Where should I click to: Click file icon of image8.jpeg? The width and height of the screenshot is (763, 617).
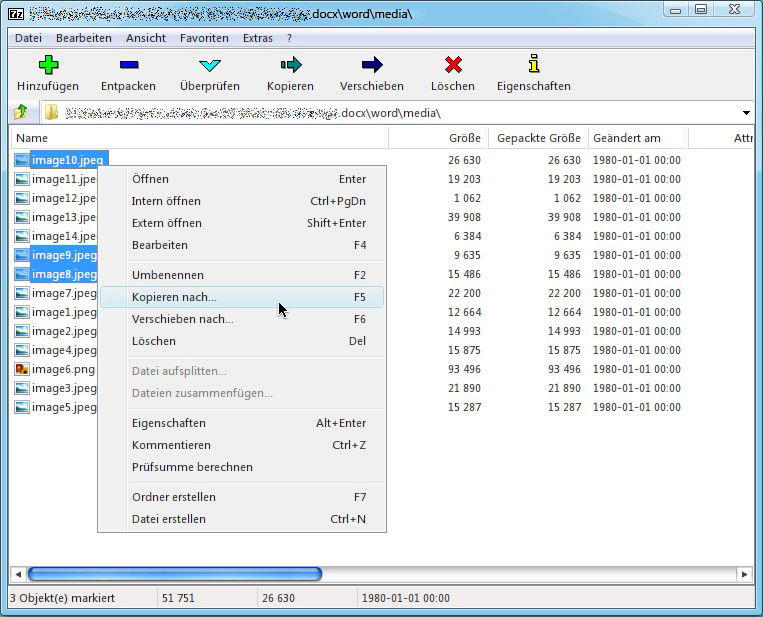[21, 274]
